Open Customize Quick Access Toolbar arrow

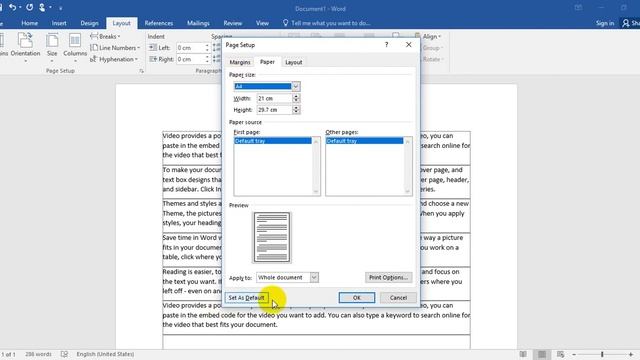click(61, 8)
